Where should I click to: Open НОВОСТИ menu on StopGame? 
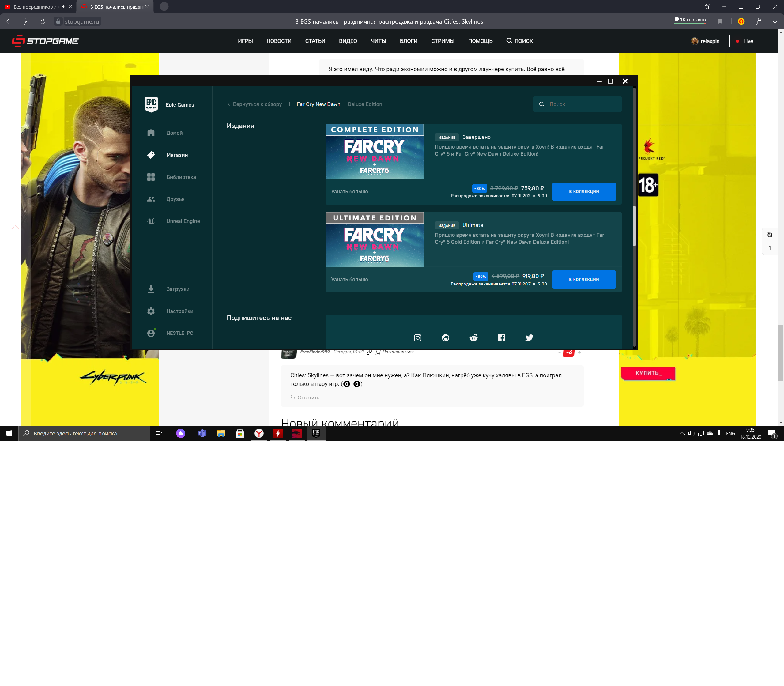click(279, 41)
